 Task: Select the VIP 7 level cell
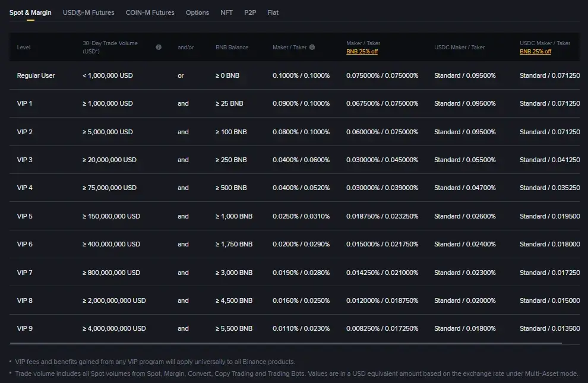pos(25,273)
